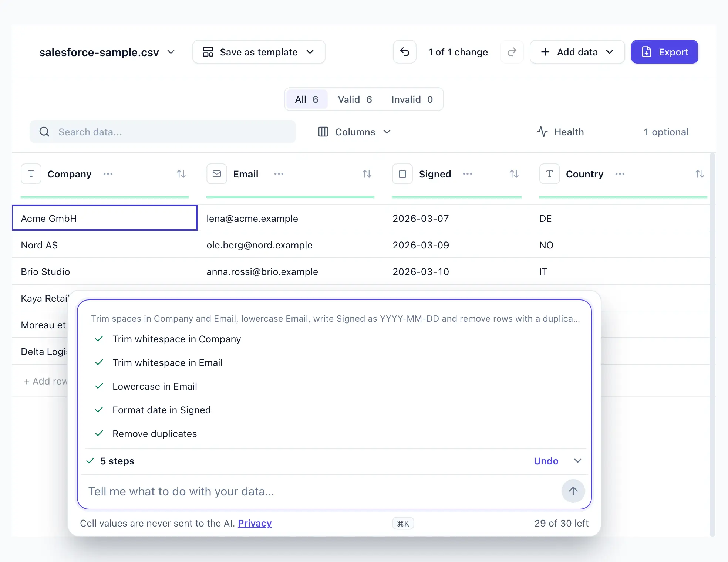The width and height of the screenshot is (728, 562).
Task: Click the NO country cell
Action: click(x=620, y=245)
